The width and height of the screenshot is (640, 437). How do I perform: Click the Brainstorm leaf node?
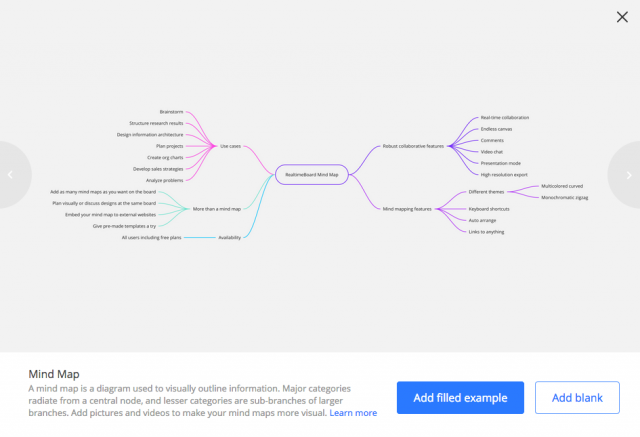(x=171, y=112)
